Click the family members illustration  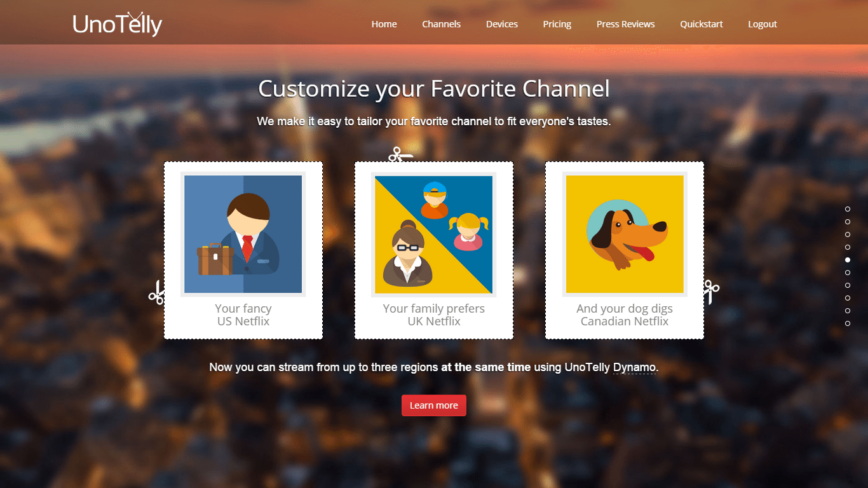tap(433, 234)
